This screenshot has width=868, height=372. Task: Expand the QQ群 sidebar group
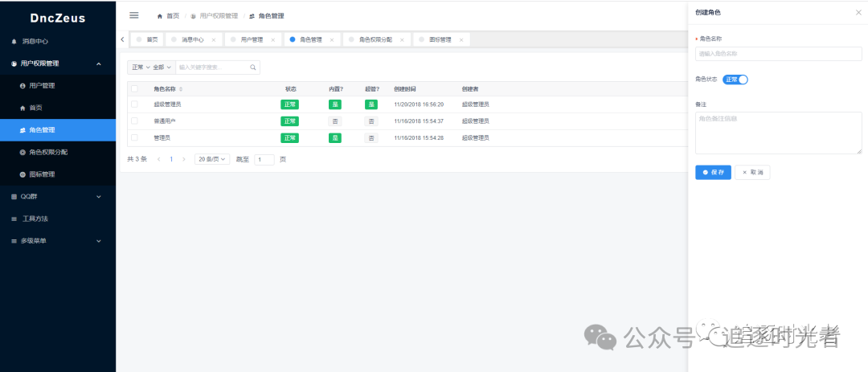58,197
